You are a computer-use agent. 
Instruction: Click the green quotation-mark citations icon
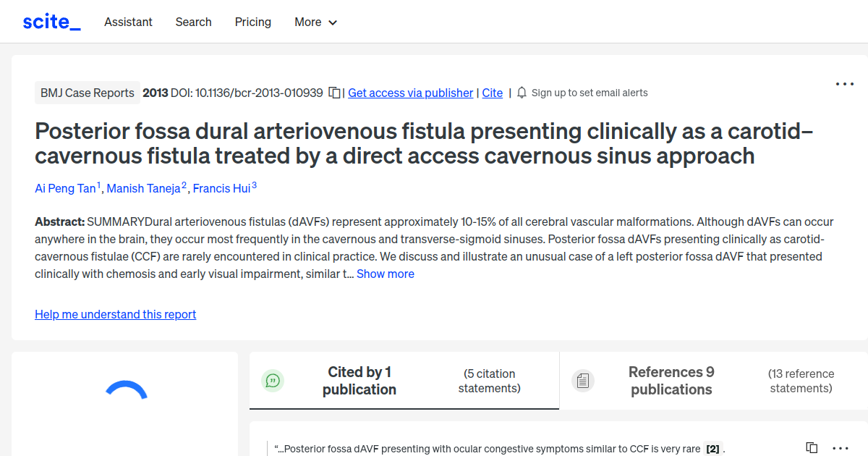click(x=273, y=380)
